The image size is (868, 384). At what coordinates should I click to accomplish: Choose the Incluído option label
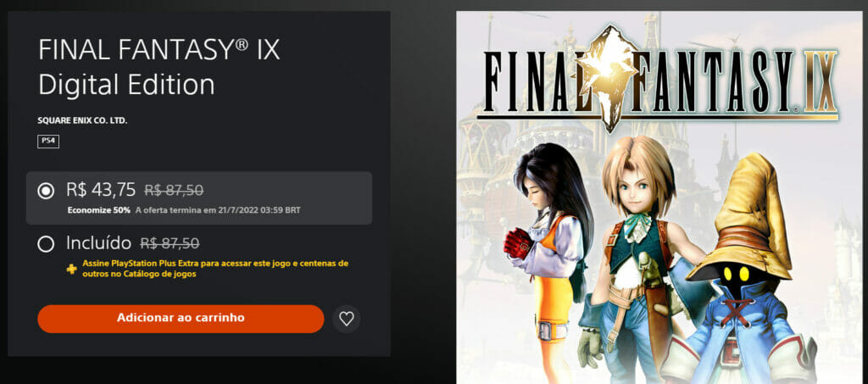[x=98, y=242]
